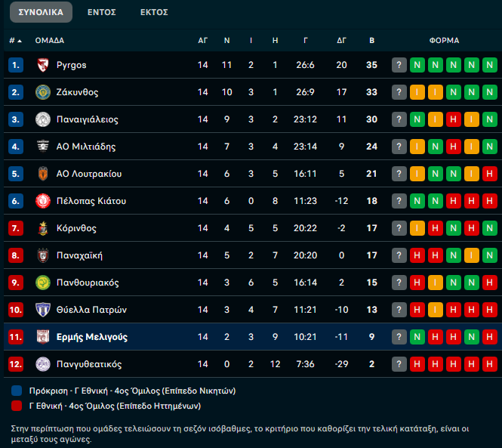Open the Πανγυθεατικός team link
The width and height of the screenshot is (502, 448).
tap(89, 364)
